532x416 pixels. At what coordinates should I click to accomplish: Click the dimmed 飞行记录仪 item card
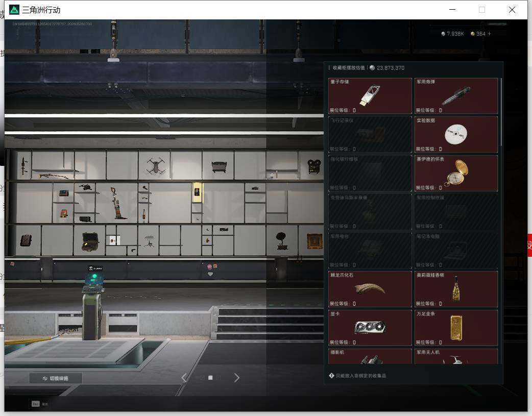pyautogui.click(x=370, y=134)
